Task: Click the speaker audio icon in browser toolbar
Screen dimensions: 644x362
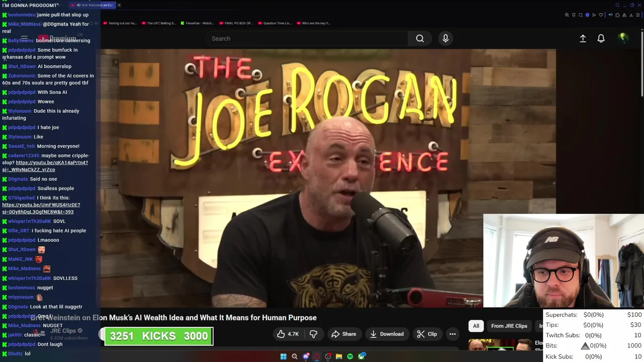Action: (611, 15)
